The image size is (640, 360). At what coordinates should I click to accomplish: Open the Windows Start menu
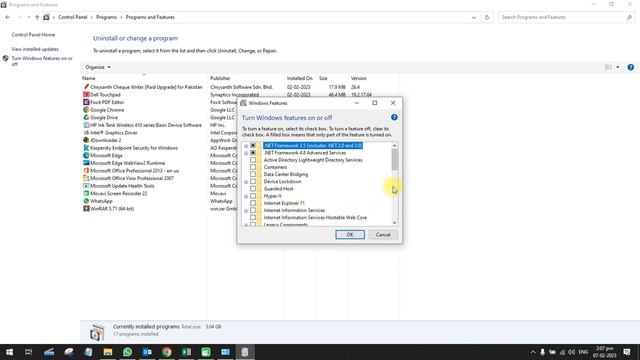[x=9, y=352]
